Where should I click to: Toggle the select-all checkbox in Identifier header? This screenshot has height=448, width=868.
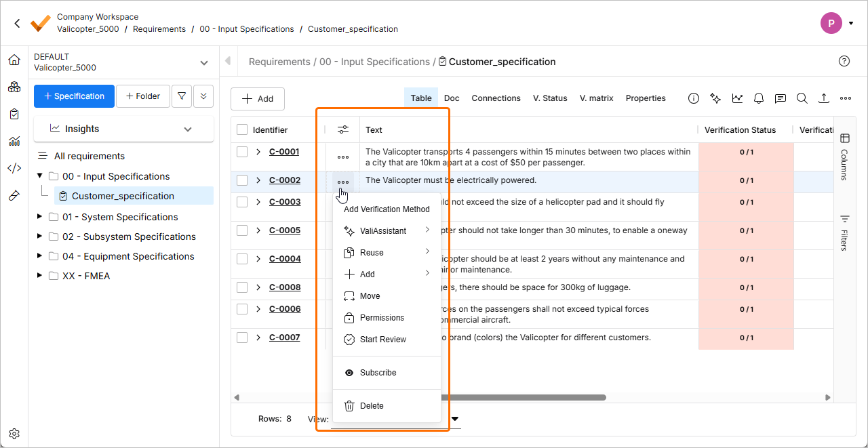[242, 129]
